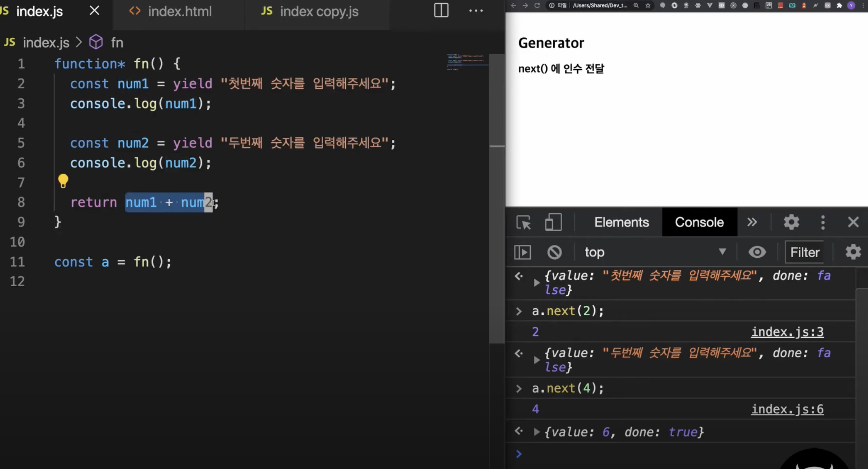Click the console Filter input field
Image resolution: width=868 pixels, height=469 pixels.
(804, 252)
